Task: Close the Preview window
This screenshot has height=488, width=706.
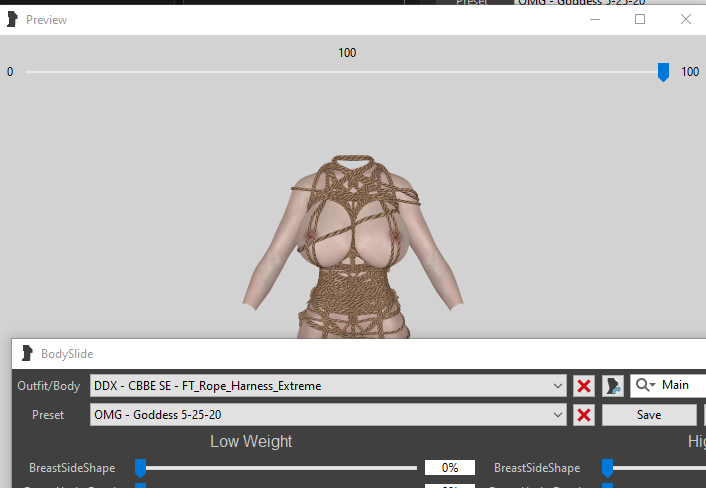Action: click(686, 19)
